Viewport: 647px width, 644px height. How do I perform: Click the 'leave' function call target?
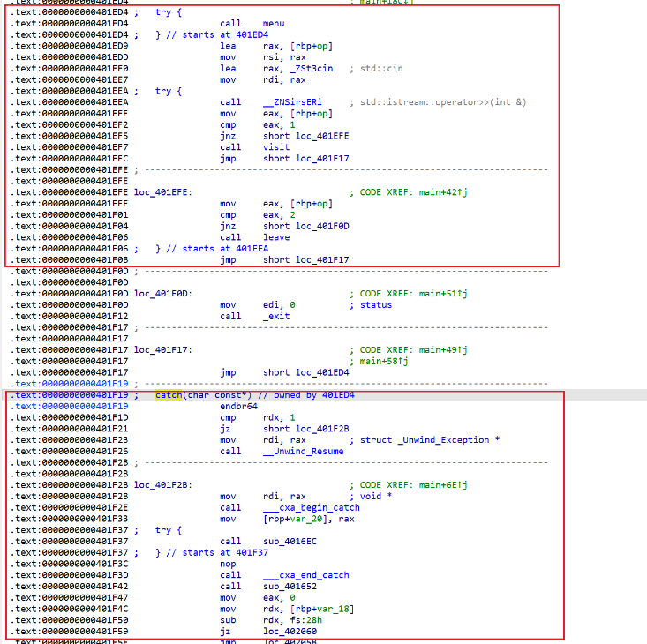point(276,237)
